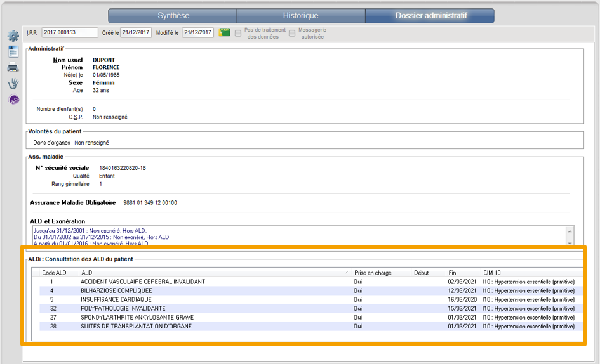The image size is (600, 364).
Task: Open the purple ALD sidebar icon
Action: tap(13, 100)
